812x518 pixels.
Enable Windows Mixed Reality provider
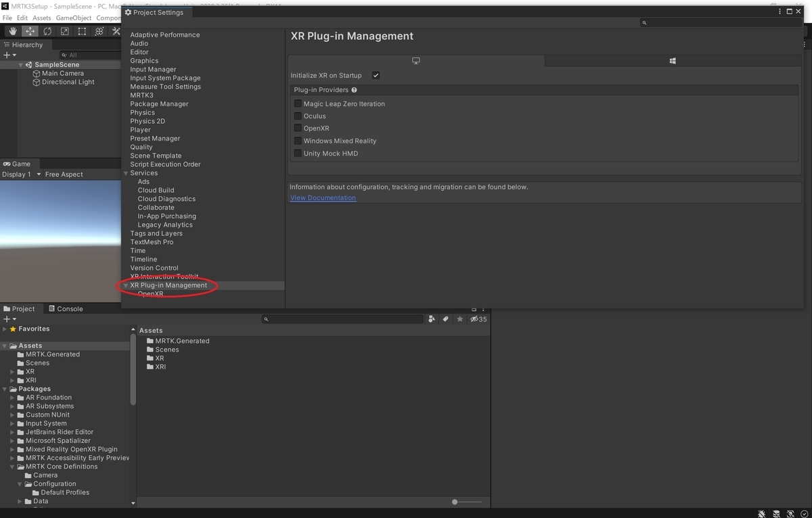coord(298,141)
